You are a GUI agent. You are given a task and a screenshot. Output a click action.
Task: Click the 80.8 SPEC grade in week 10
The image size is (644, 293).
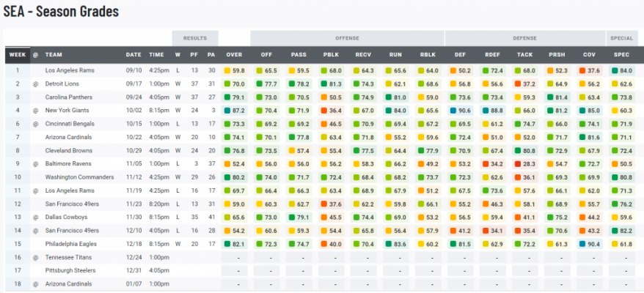pos(621,177)
